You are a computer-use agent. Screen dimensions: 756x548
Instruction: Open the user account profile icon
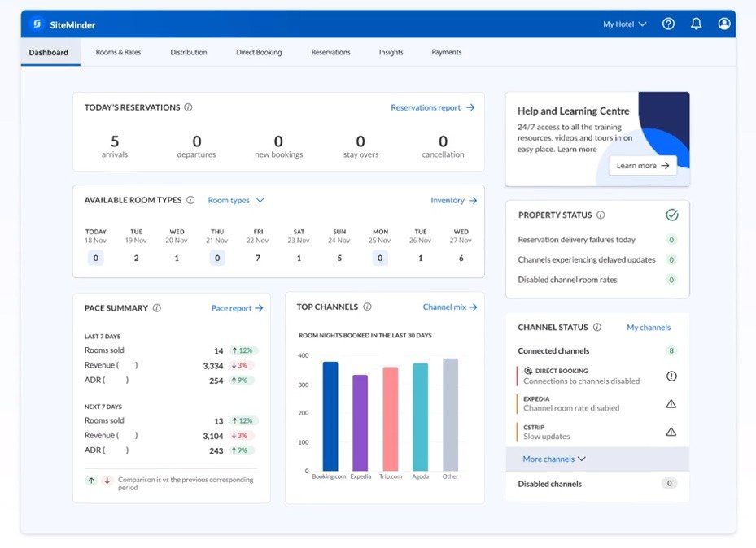tap(724, 23)
